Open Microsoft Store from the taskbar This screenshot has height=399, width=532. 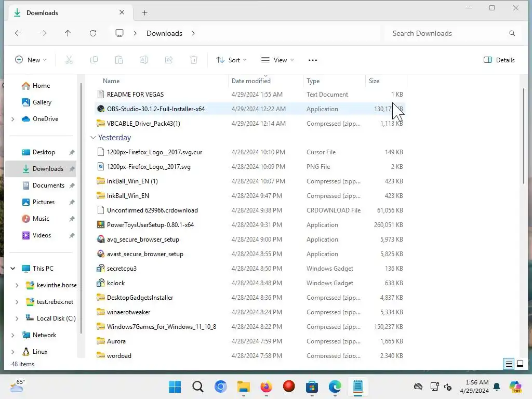coord(312,387)
